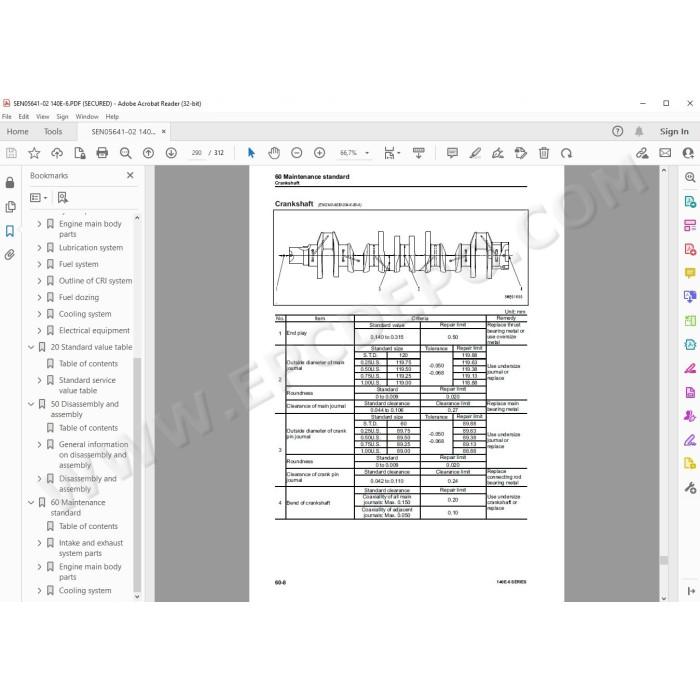Rotate the page with the rotate icon
Image resolution: width=700 pixels, height=700 pixels.
[x=567, y=153]
